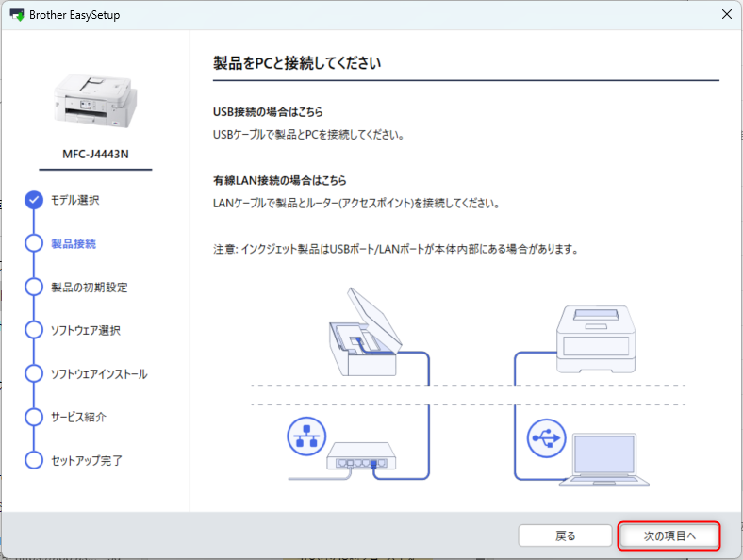Click the セットアップ完了 step circle

[x=34, y=460]
